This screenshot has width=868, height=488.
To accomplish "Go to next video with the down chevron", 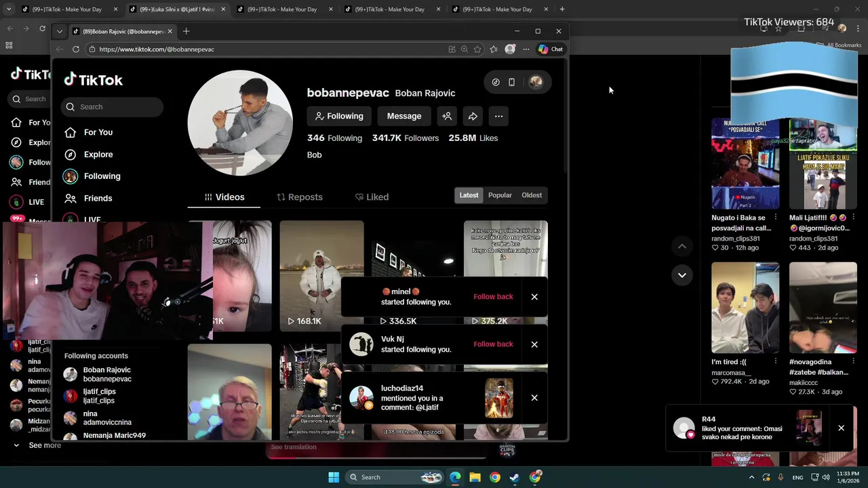I will (682, 274).
